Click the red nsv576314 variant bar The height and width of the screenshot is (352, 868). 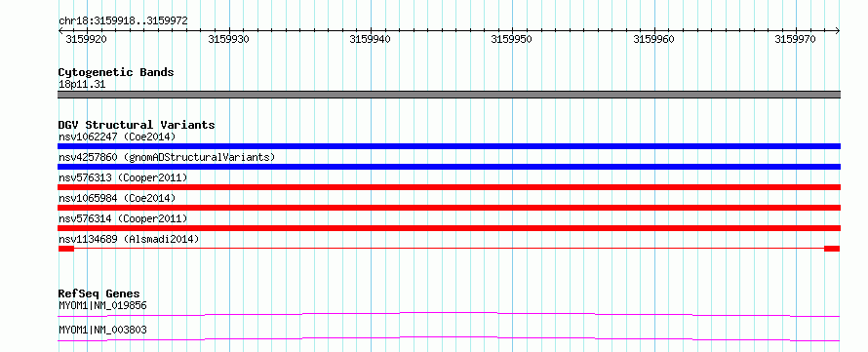[449, 228]
